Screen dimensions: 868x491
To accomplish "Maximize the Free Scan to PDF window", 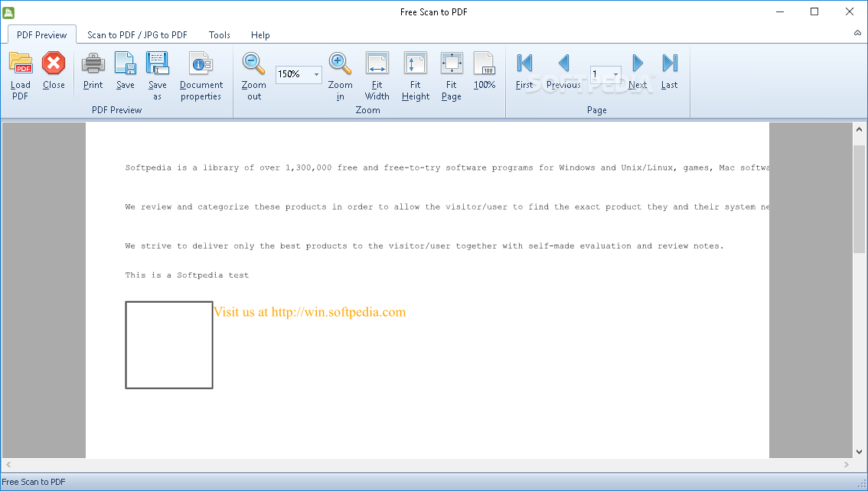I will coord(814,11).
